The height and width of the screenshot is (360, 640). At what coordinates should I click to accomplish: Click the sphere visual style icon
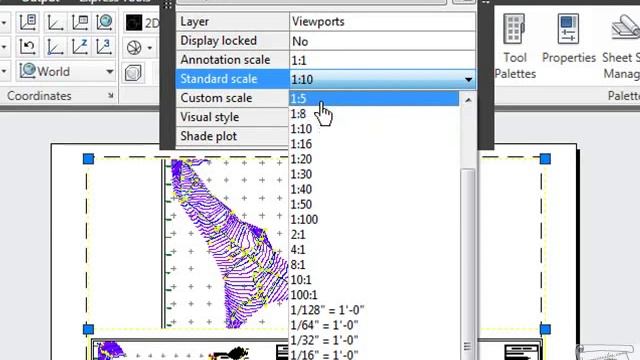pyautogui.click(x=134, y=48)
